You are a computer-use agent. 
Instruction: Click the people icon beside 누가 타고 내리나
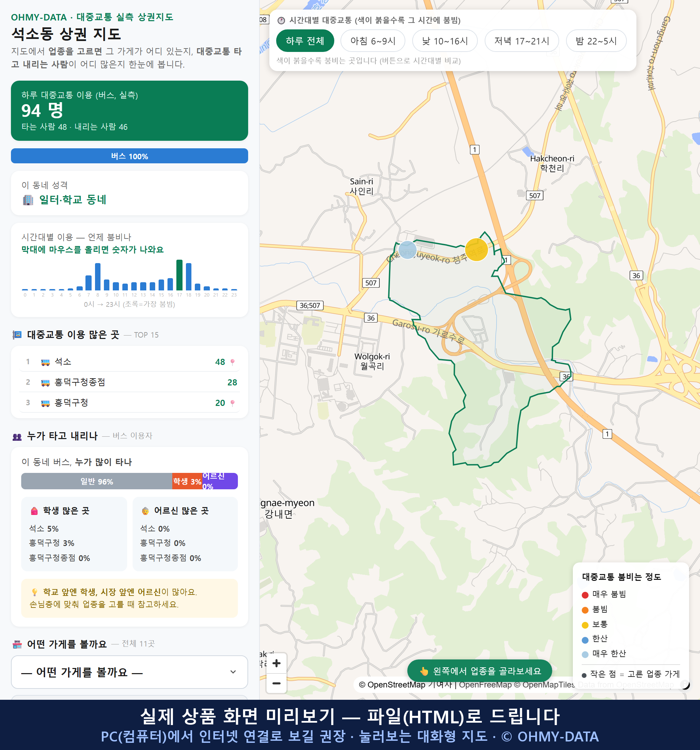point(17,436)
